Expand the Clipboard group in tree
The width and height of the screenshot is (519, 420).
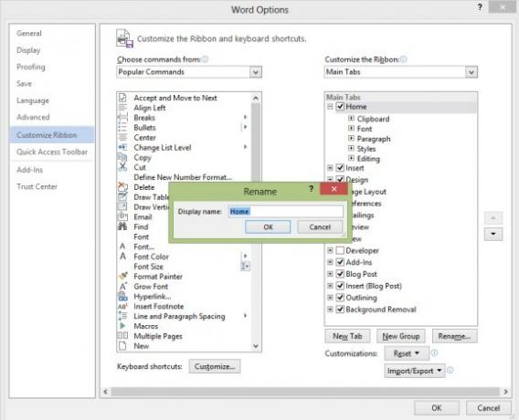coord(351,119)
